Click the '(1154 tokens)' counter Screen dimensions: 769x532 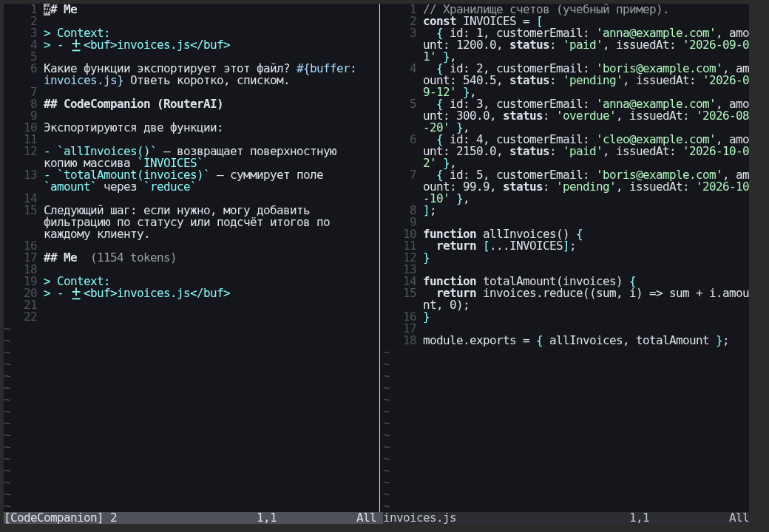tap(133, 258)
